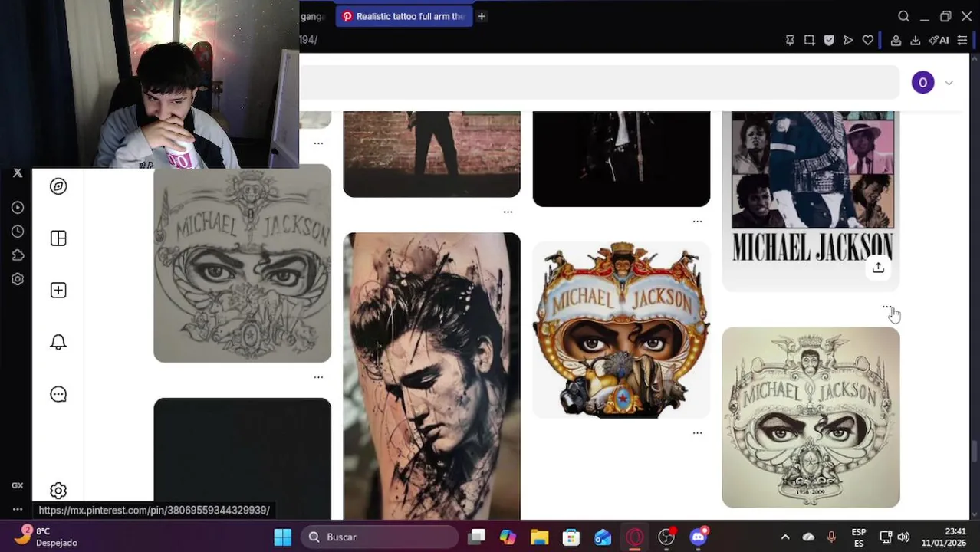Open the colorful Michael Jackson Dangerous cover pin
980x552 pixels.
[x=621, y=330]
